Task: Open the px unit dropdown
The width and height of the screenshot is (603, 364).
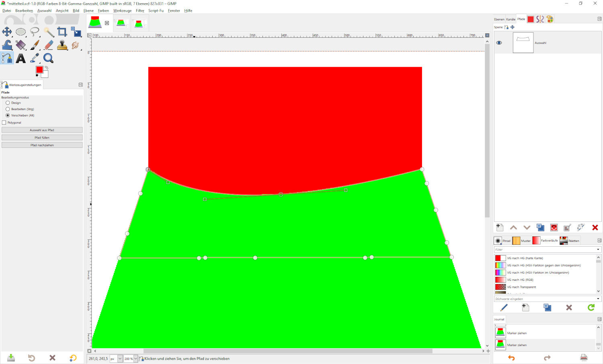Action: coord(120,359)
